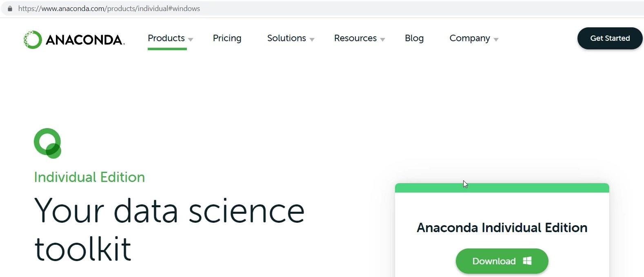Expand the Resources dropdown arrow
The height and width of the screenshot is (277, 644).
tap(382, 40)
